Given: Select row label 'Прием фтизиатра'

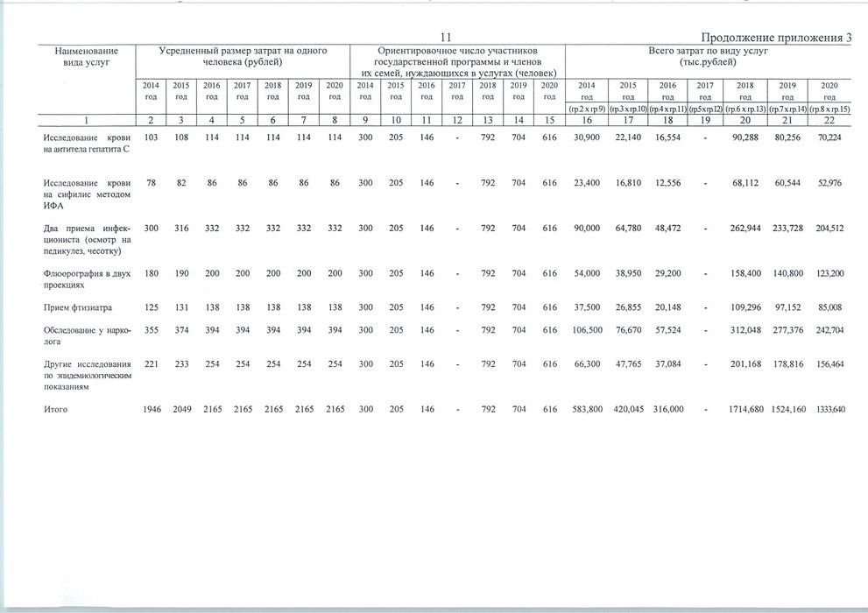Looking at the screenshot, I should pyautogui.click(x=77, y=307).
